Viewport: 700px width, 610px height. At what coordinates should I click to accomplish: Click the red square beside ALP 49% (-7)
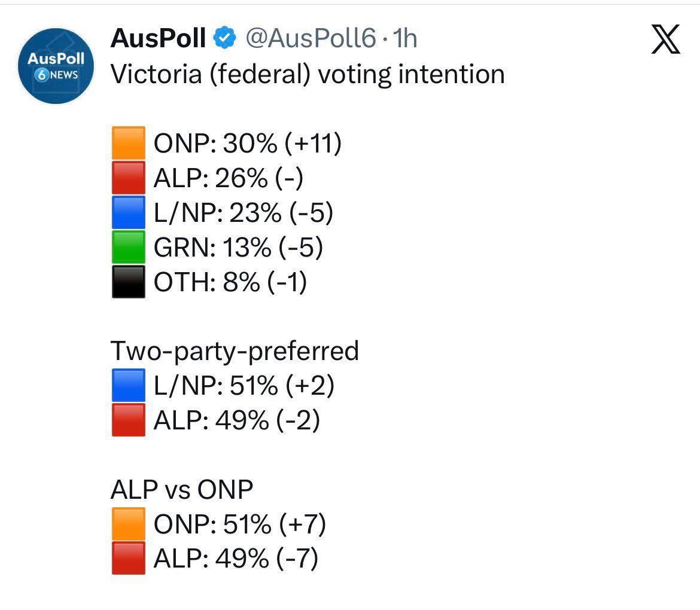pos(128,559)
